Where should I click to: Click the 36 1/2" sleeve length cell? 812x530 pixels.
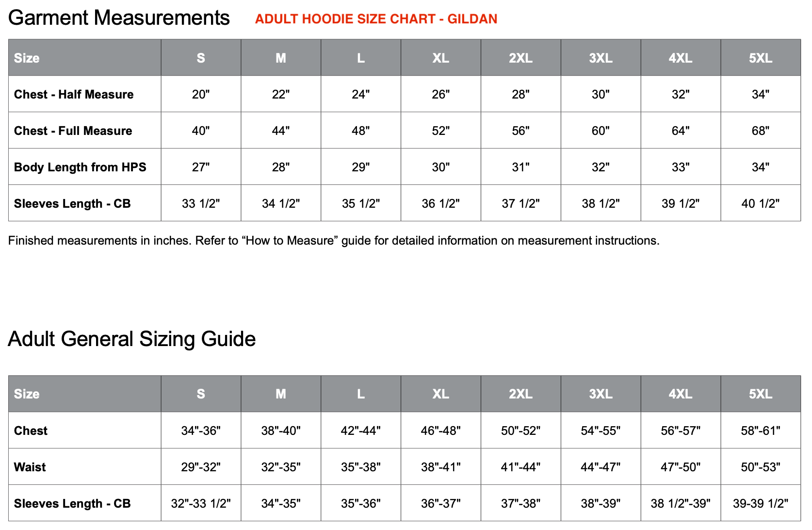[440, 203]
